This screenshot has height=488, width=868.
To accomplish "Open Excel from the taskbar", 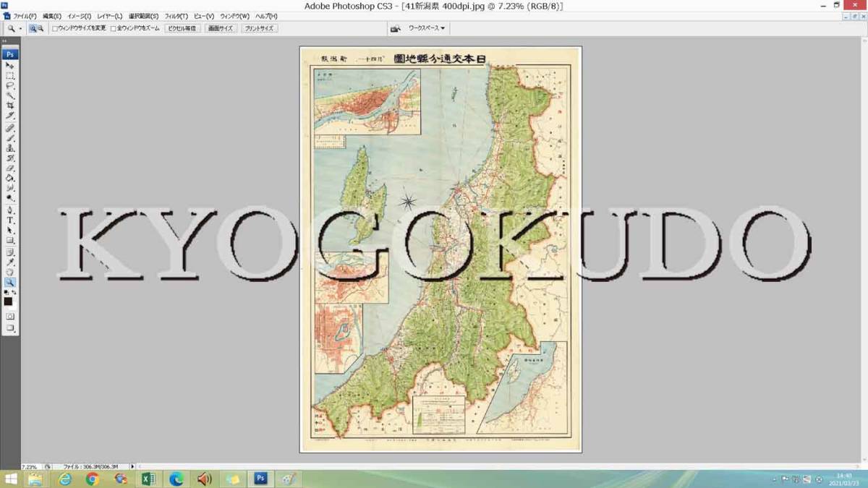I will [x=148, y=479].
